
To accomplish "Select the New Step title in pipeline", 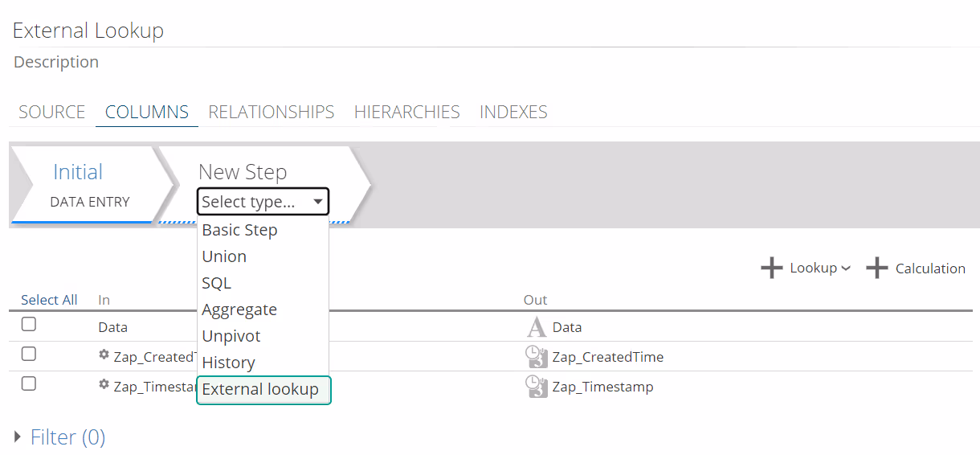I will (x=243, y=172).
